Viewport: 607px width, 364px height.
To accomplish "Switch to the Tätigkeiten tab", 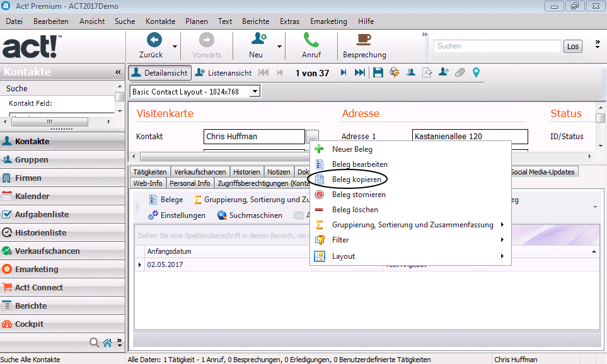I will coord(150,172).
